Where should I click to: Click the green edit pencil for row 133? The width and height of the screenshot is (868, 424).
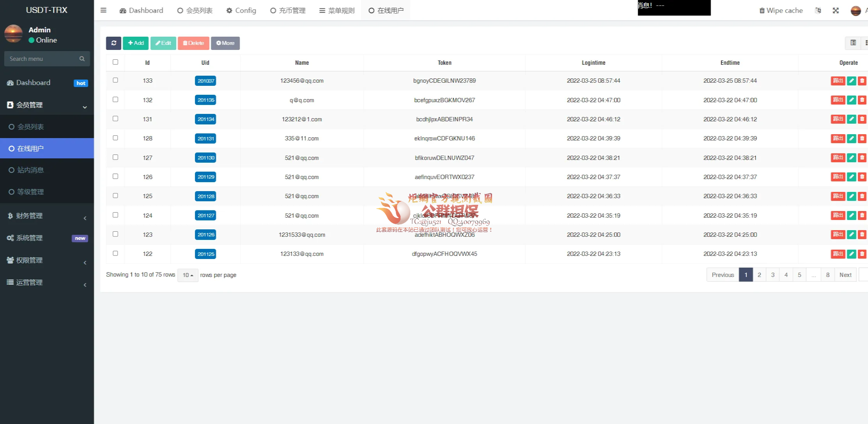[x=852, y=81]
